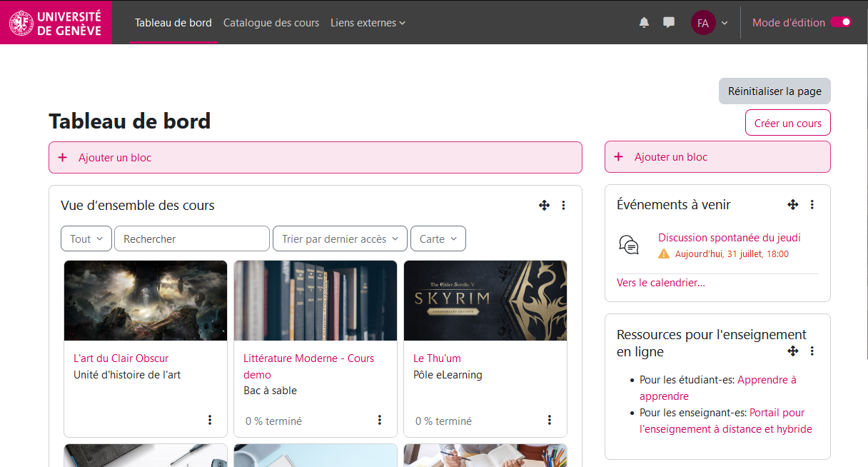Open the L'art du Clair Obscur course link
This screenshot has height=467, width=868.
(x=121, y=358)
